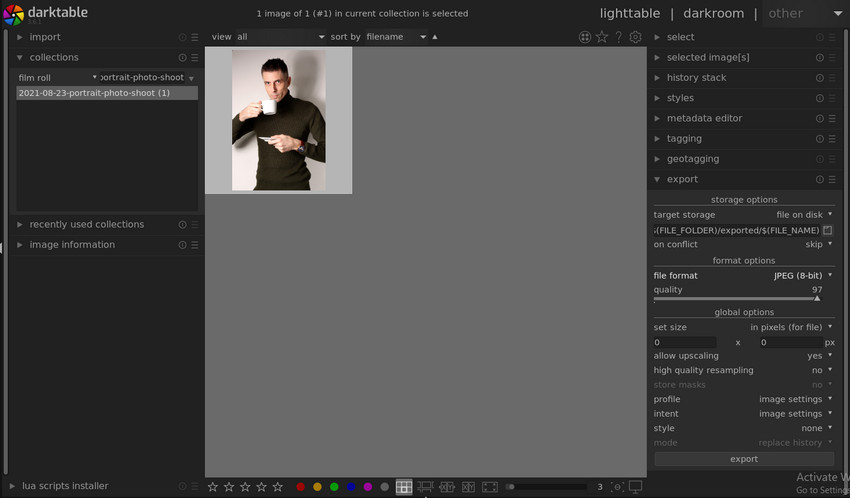Browse for export output folder icon
Screen dimensions: 850x498
click(828, 230)
